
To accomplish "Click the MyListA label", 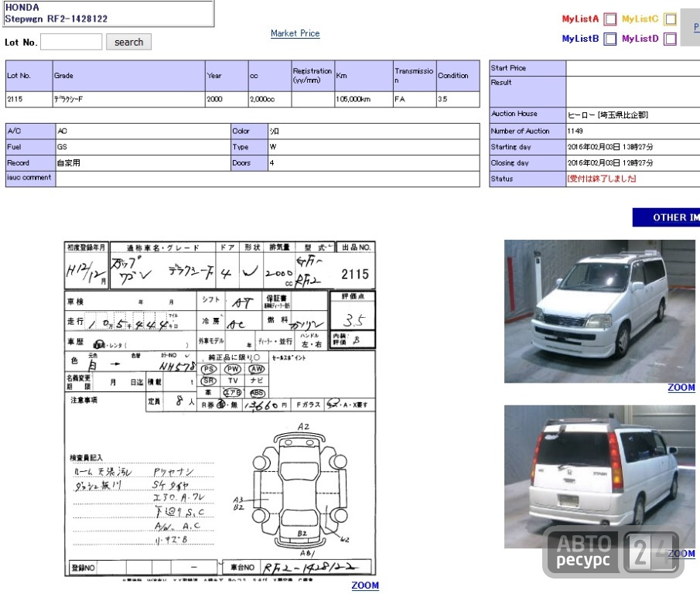I will click(x=580, y=19).
